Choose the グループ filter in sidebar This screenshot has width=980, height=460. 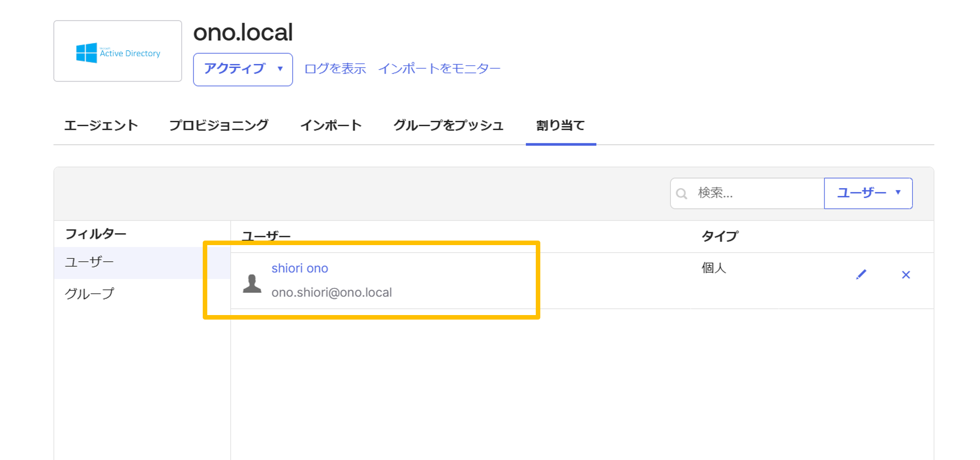90,293
